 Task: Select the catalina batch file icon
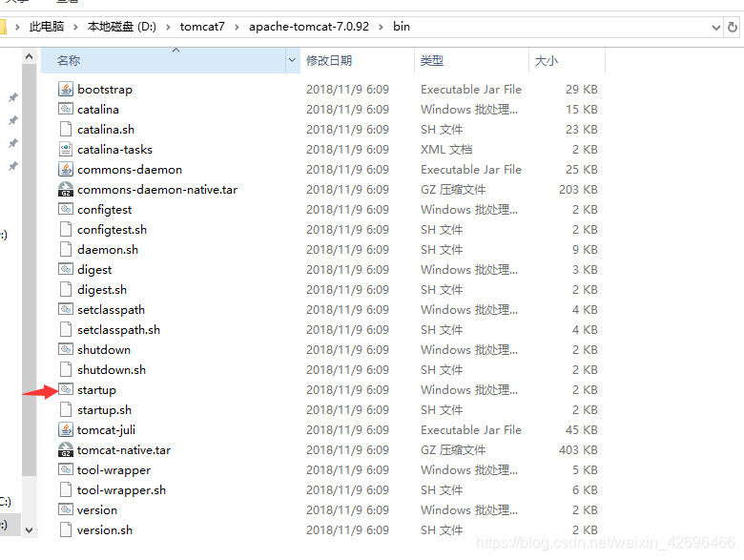tap(66, 109)
